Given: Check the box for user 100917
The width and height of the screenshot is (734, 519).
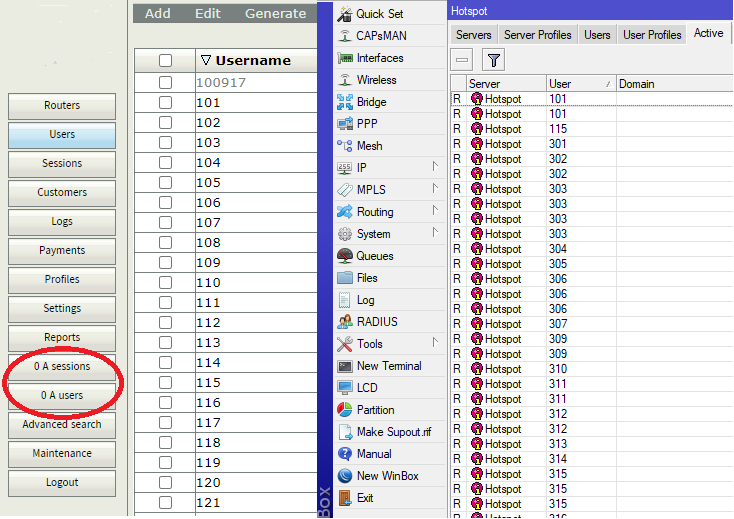Looking at the screenshot, I should (x=165, y=82).
